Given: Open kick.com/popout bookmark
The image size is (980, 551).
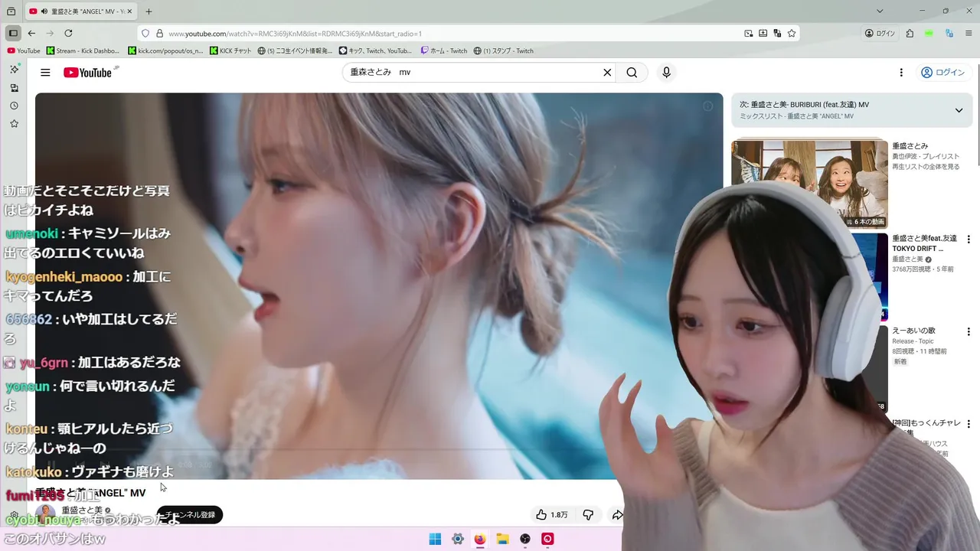Looking at the screenshot, I should tap(166, 51).
